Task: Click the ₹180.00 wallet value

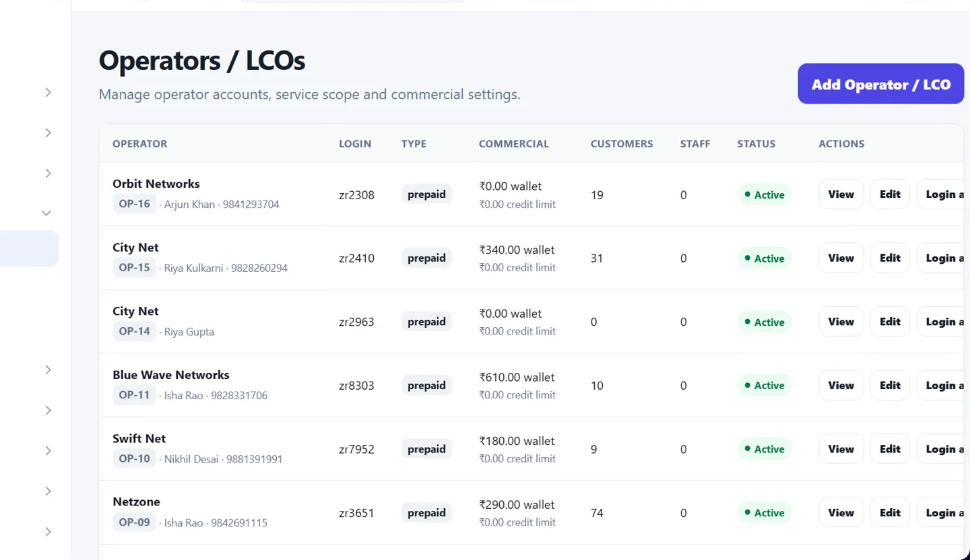Action: (x=517, y=441)
